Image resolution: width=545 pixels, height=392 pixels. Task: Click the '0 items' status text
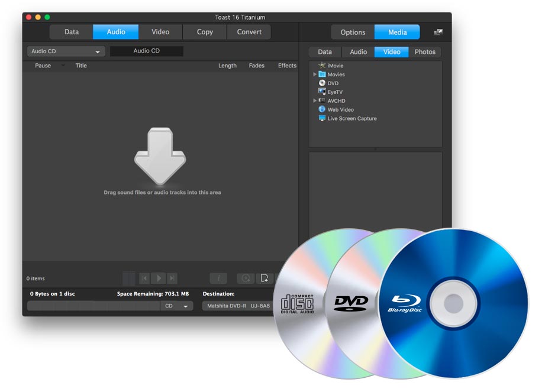pyautogui.click(x=36, y=278)
